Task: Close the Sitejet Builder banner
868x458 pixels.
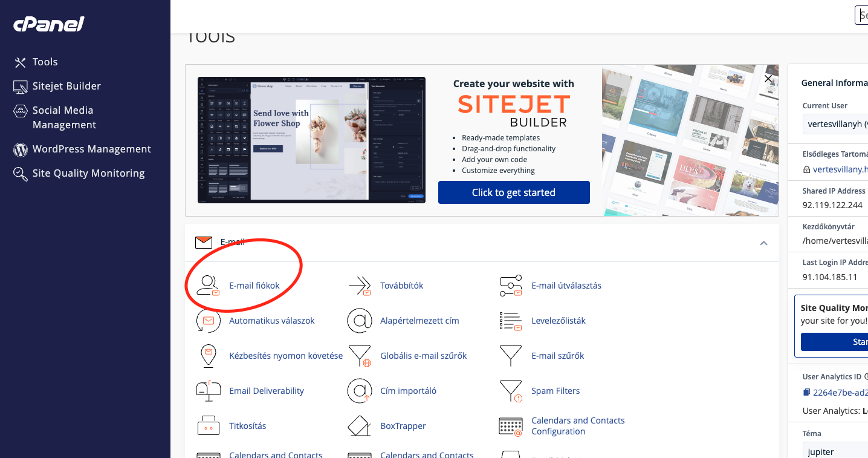Action: (768, 79)
